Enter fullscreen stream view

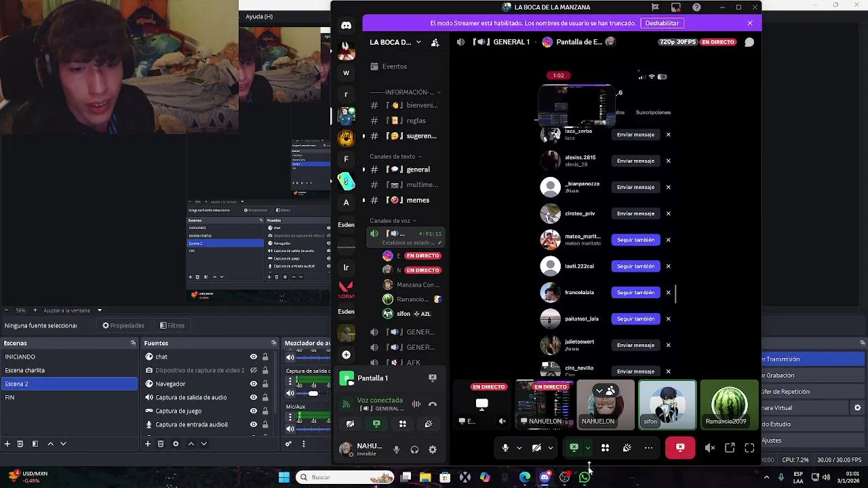click(x=749, y=448)
